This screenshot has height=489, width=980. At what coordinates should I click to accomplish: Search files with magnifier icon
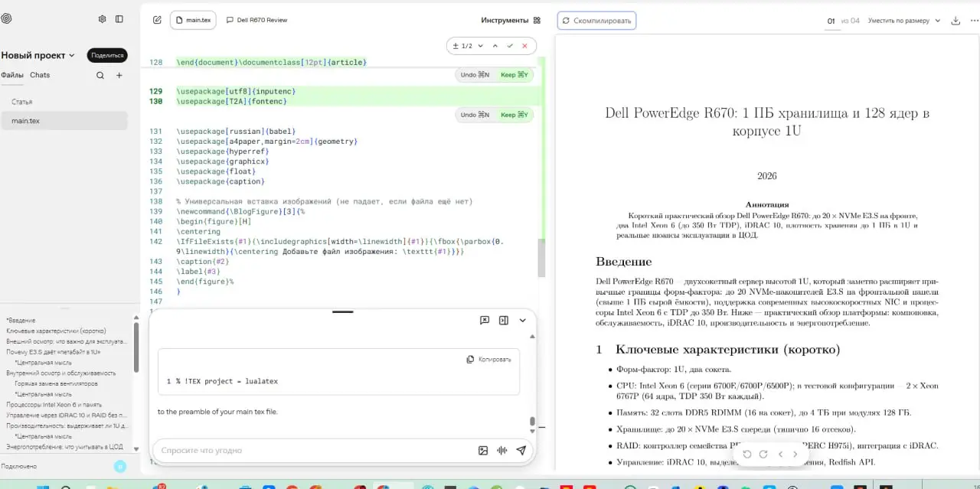(x=100, y=75)
